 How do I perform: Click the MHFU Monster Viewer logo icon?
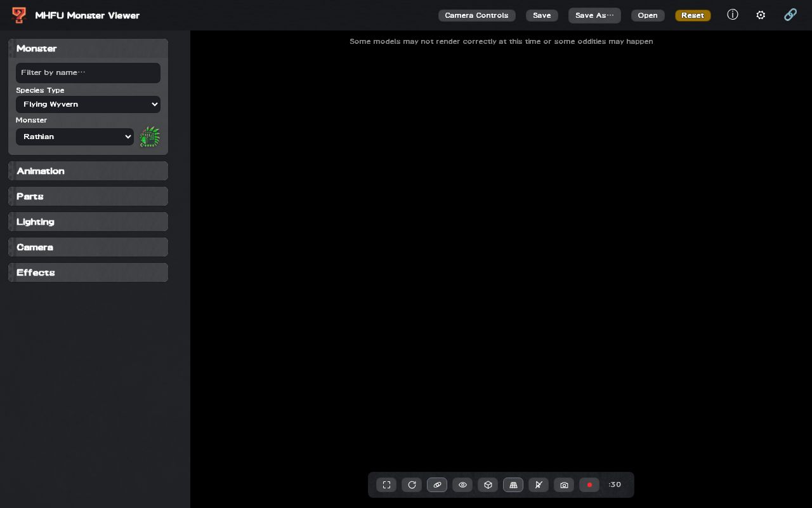point(19,15)
